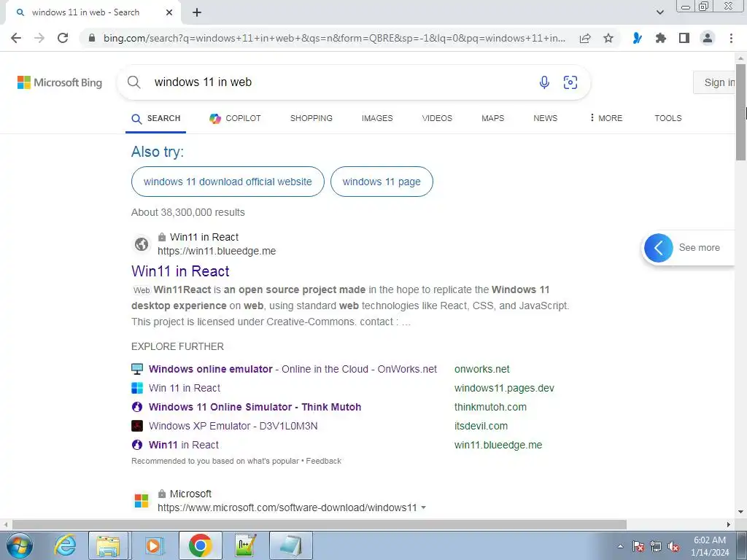Open the blue extension icon in toolbar

coord(637,38)
